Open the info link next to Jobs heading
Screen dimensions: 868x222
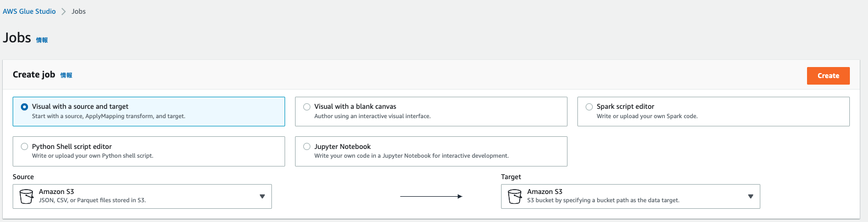[42, 40]
